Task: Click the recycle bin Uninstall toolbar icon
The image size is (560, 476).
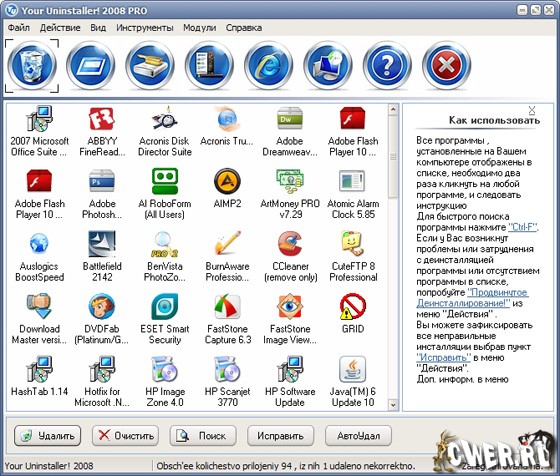Action: 32,66
